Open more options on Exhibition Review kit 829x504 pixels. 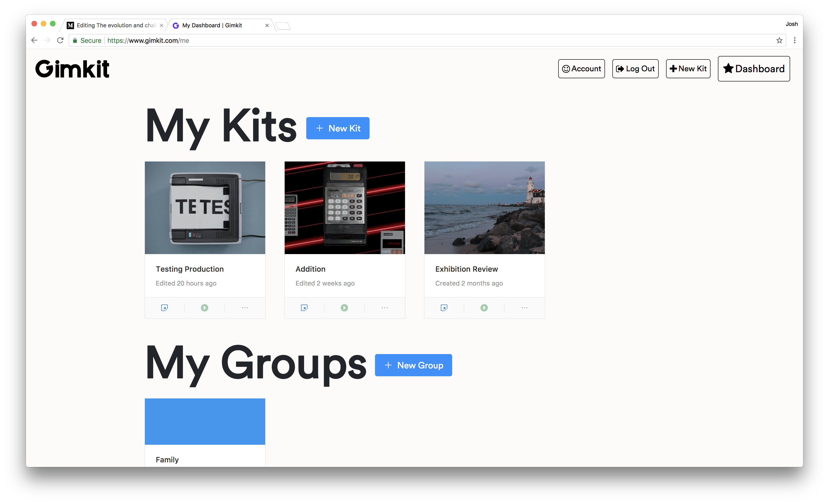(x=524, y=308)
